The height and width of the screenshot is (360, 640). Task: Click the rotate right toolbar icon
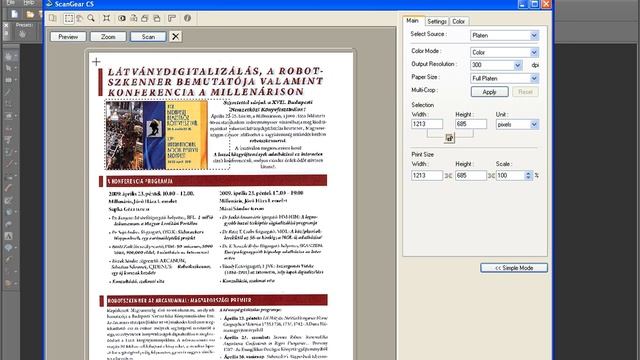[x=157, y=18]
